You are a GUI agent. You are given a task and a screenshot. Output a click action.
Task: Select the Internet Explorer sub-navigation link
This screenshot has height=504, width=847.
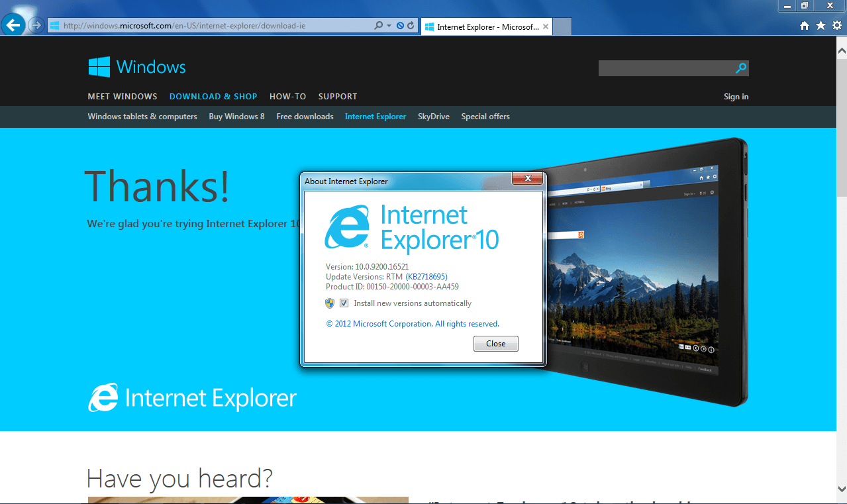pyautogui.click(x=375, y=117)
